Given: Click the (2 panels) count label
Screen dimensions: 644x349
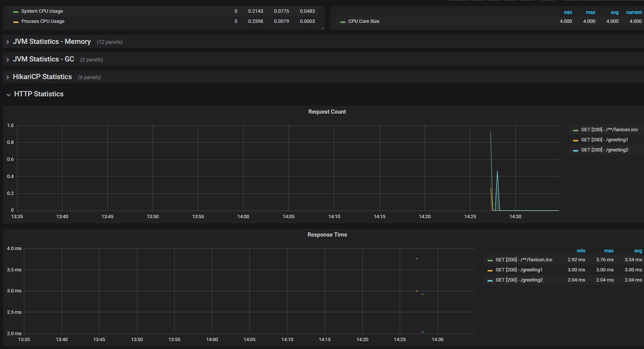Looking at the screenshot, I should coord(92,60).
